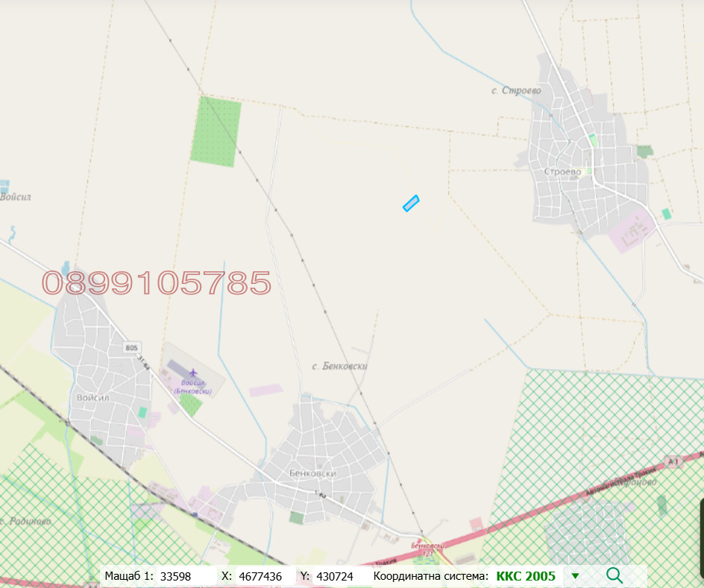
Task: Click the A 1 motorway shield
Action: click(673, 461)
